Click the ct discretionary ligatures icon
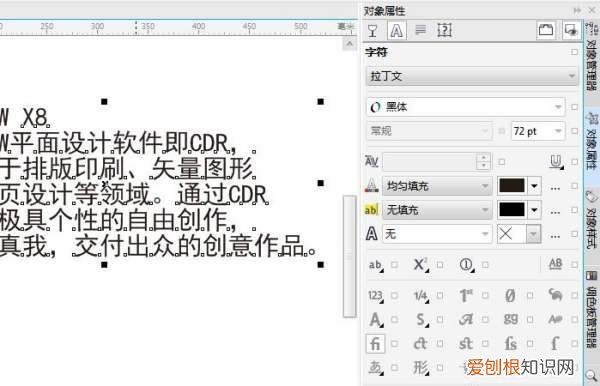 pyautogui.click(x=421, y=344)
